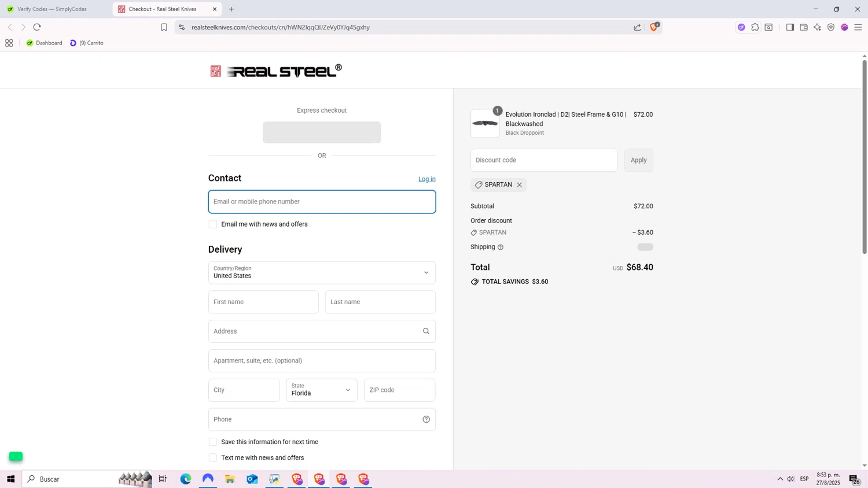Click the Apply discount button
The width and height of the screenshot is (868, 488).
(x=639, y=160)
